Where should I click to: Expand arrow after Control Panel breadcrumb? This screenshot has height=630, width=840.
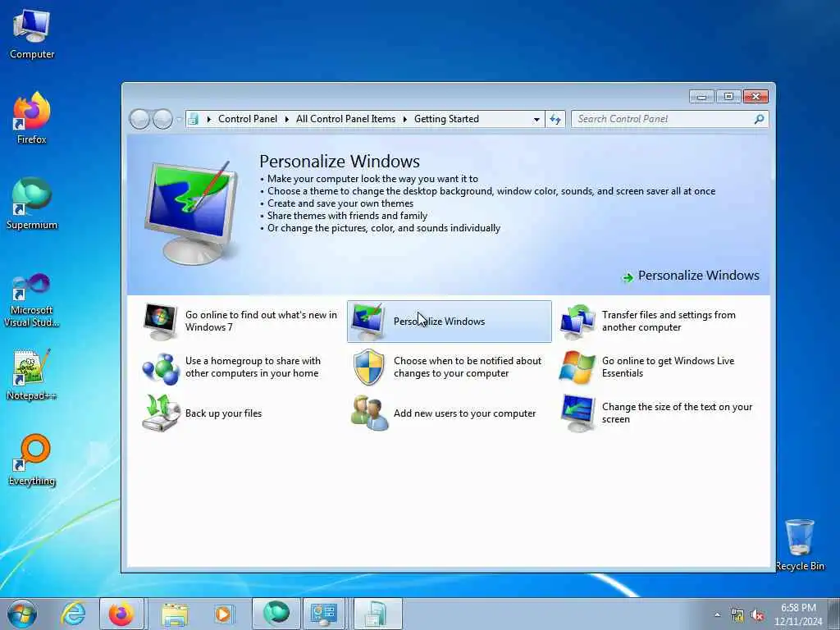click(x=286, y=119)
